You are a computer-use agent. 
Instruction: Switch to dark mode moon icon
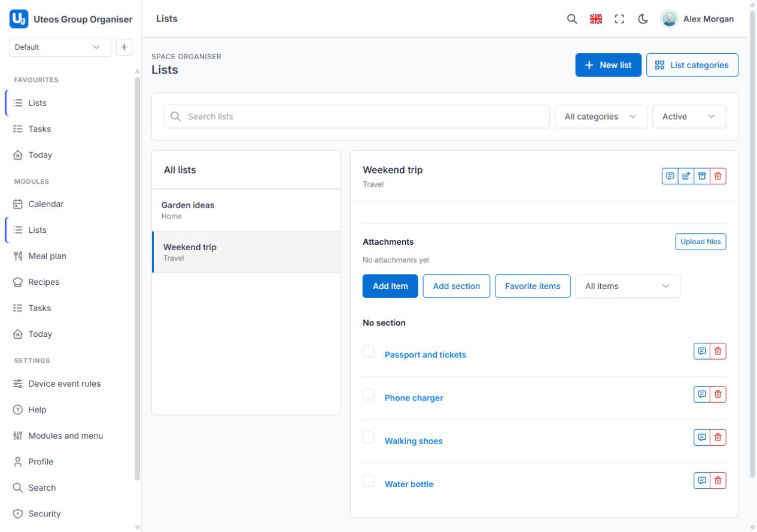click(x=643, y=19)
